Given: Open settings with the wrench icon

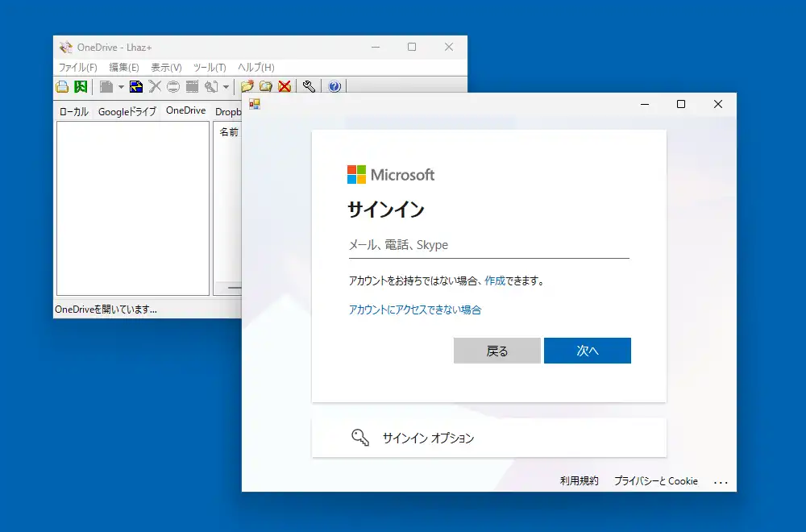Looking at the screenshot, I should click(309, 87).
